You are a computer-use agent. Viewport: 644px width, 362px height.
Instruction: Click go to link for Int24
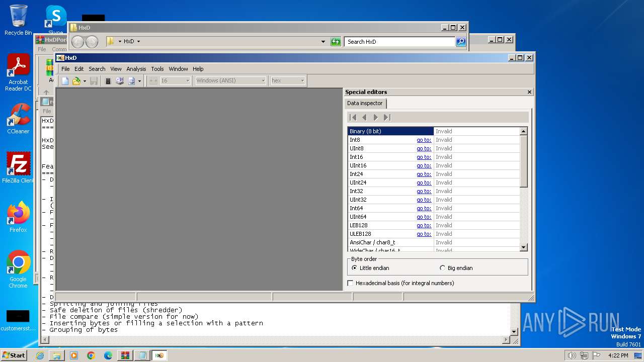point(424,174)
